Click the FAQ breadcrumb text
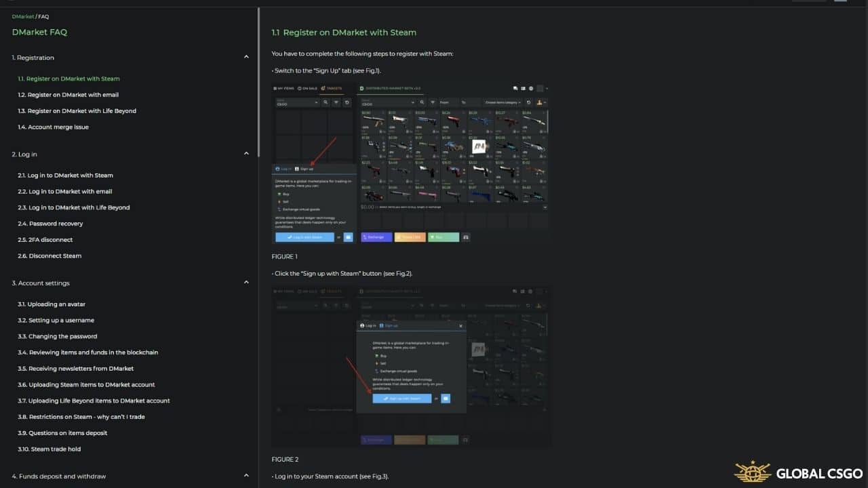 coord(43,16)
